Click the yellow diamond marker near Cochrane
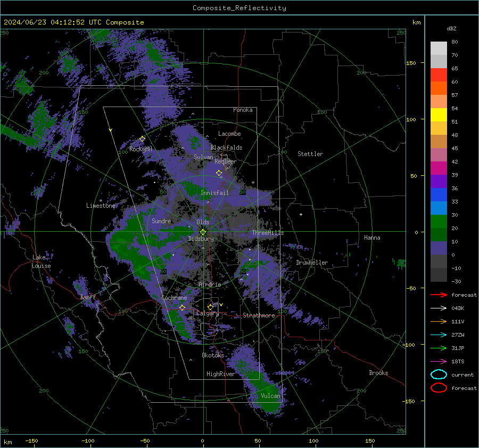Image resolution: width=479 pixels, height=448 pixels. coord(182,307)
